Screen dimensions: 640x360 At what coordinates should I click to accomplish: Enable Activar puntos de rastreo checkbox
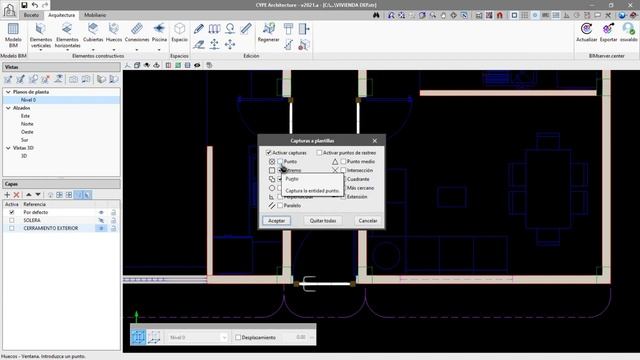coord(319,153)
